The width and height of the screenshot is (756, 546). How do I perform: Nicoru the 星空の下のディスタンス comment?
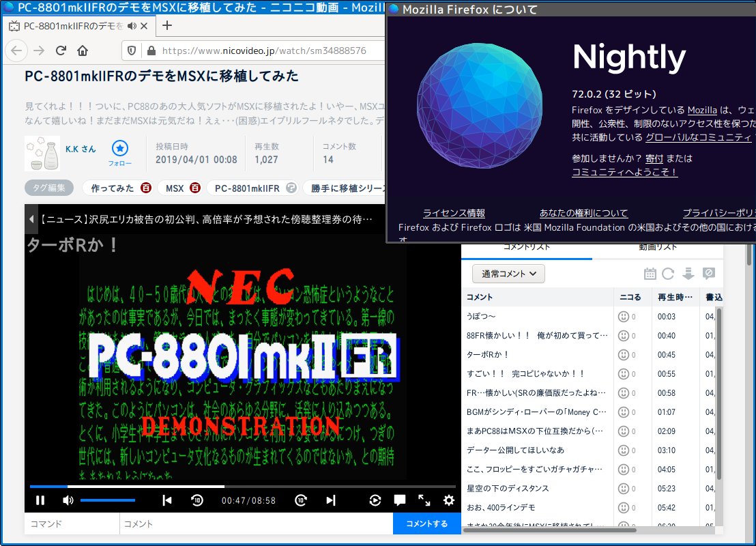click(x=624, y=489)
